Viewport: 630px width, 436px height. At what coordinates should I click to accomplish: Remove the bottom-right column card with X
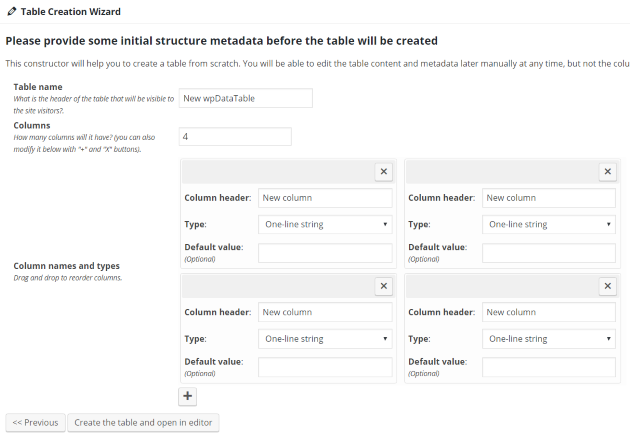tap(608, 286)
